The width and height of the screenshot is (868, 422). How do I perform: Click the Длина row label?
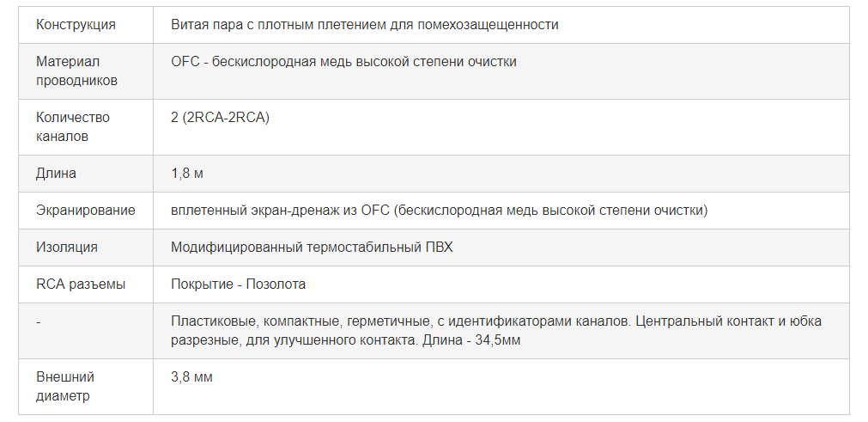(56, 174)
